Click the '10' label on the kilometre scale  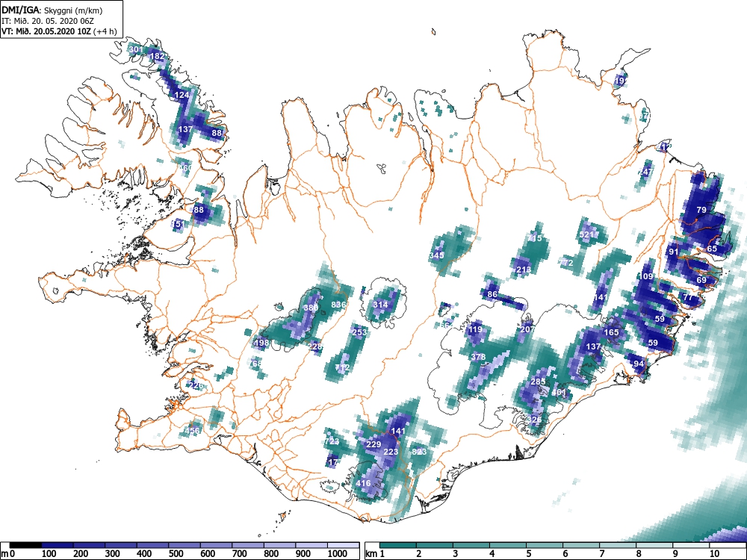pyautogui.click(x=714, y=554)
